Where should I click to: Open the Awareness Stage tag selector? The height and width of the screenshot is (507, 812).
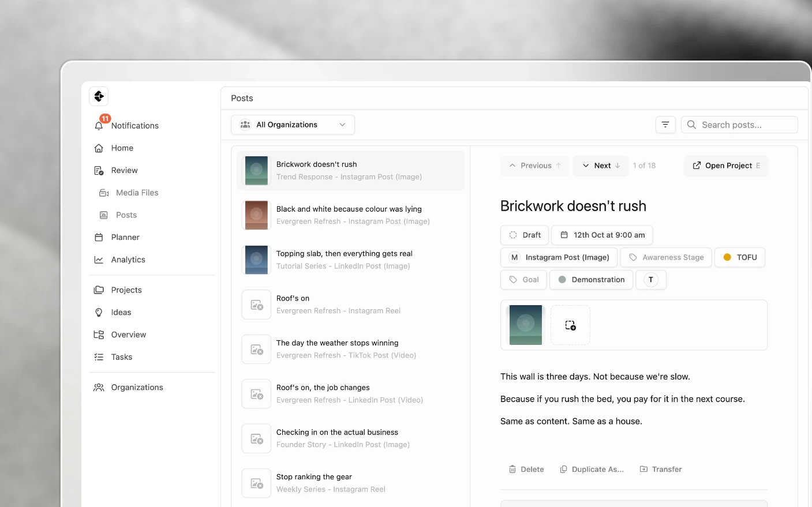pos(666,257)
